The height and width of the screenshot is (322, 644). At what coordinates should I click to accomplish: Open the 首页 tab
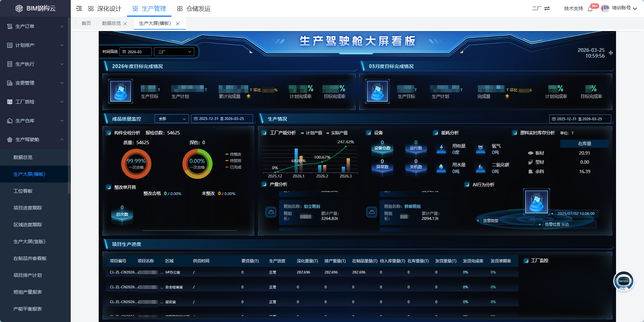(86, 23)
